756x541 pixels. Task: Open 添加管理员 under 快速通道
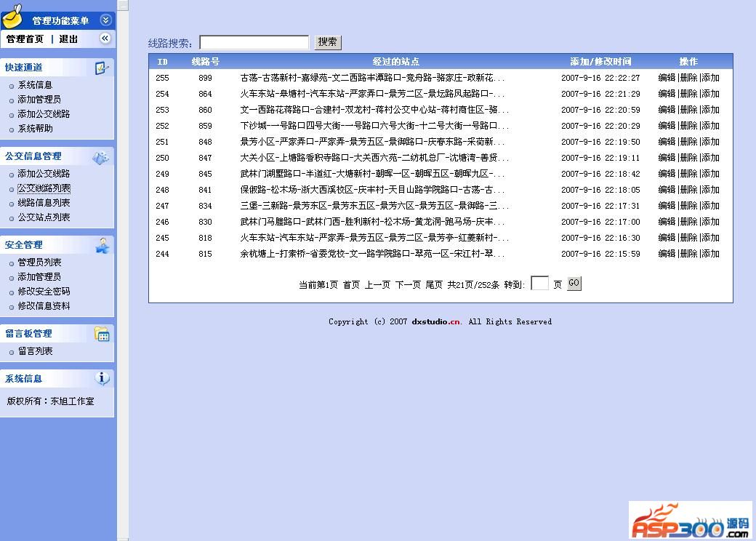(x=39, y=100)
